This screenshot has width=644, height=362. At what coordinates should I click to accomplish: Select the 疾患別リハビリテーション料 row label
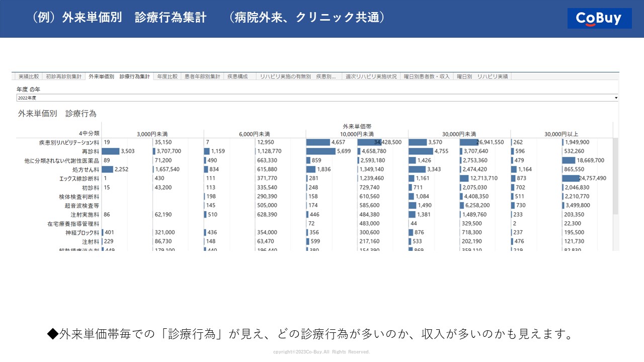69,142
